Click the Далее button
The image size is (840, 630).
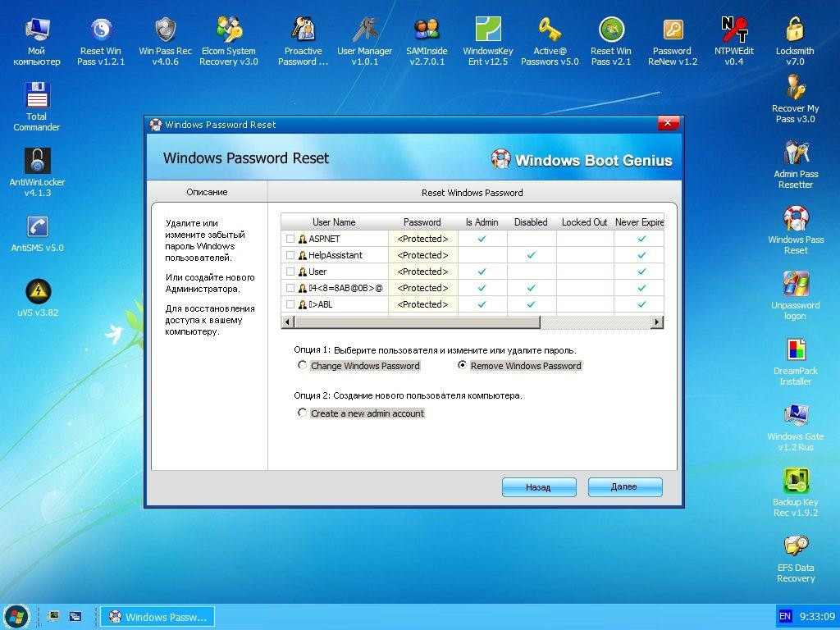[624, 487]
